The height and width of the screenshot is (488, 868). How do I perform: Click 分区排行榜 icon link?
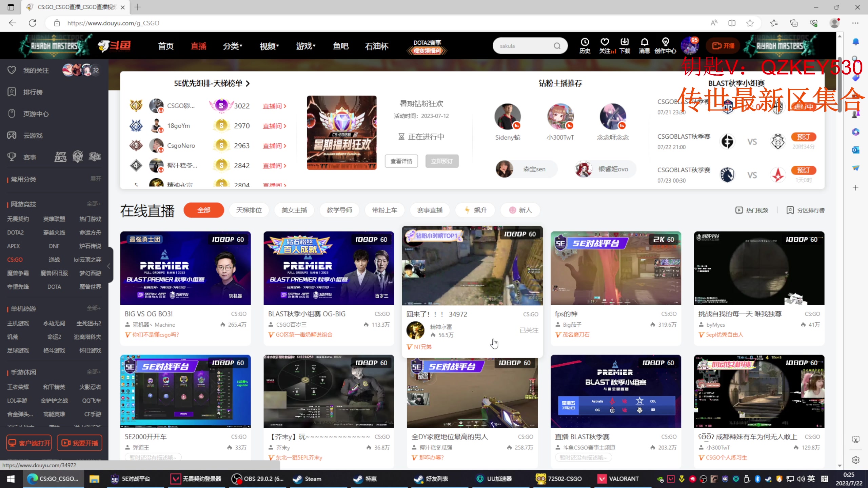[805, 210]
